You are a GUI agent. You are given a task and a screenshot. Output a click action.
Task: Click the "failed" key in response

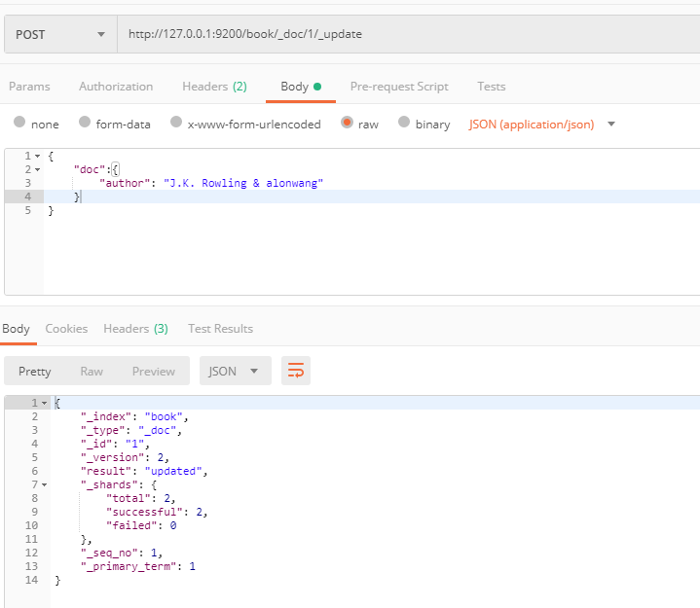(x=131, y=525)
